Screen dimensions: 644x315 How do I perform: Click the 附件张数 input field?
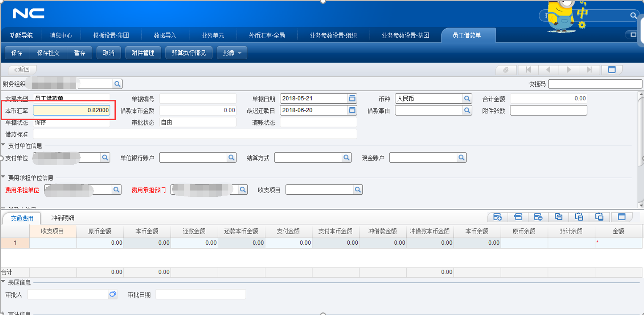pyautogui.click(x=548, y=110)
